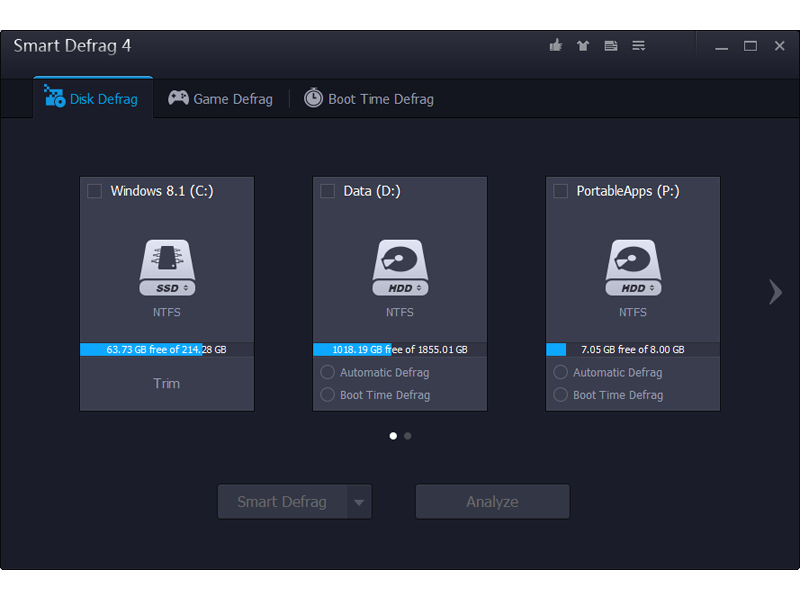Screen dimensions: 800x600
Task: Enable Boot Time Defrag for PortableApps (P:)
Action: [560, 395]
